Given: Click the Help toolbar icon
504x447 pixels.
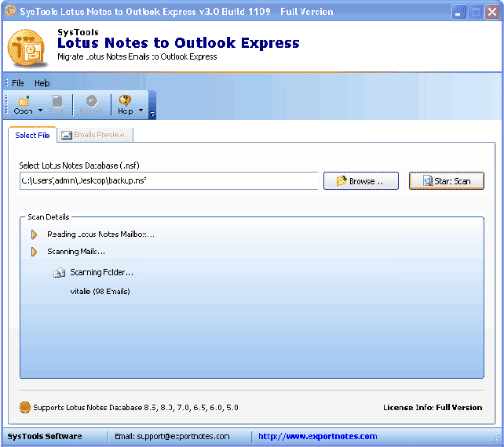Looking at the screenshot, I should point(125,105).
